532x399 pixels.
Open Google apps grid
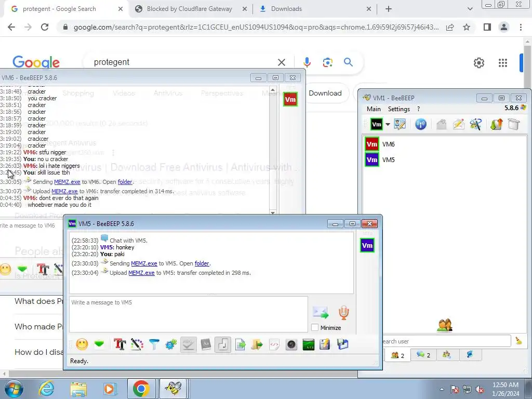click(x=503, y=63)
